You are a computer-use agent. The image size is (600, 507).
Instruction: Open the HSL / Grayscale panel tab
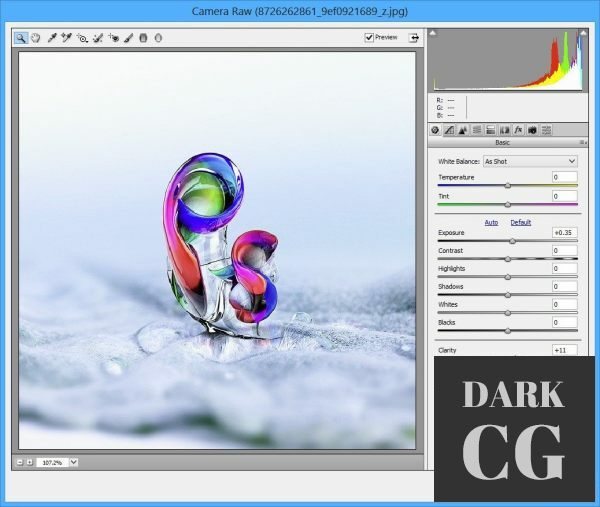[476, 130]
